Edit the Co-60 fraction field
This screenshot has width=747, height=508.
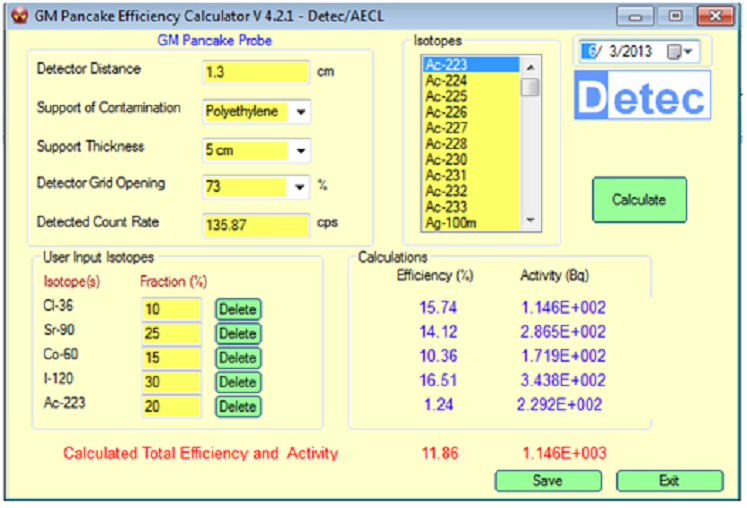coord(171,358)
